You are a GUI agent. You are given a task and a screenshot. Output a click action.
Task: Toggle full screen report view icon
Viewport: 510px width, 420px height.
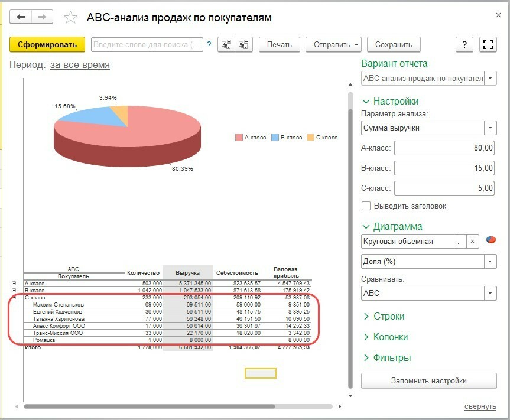point(488,44)
